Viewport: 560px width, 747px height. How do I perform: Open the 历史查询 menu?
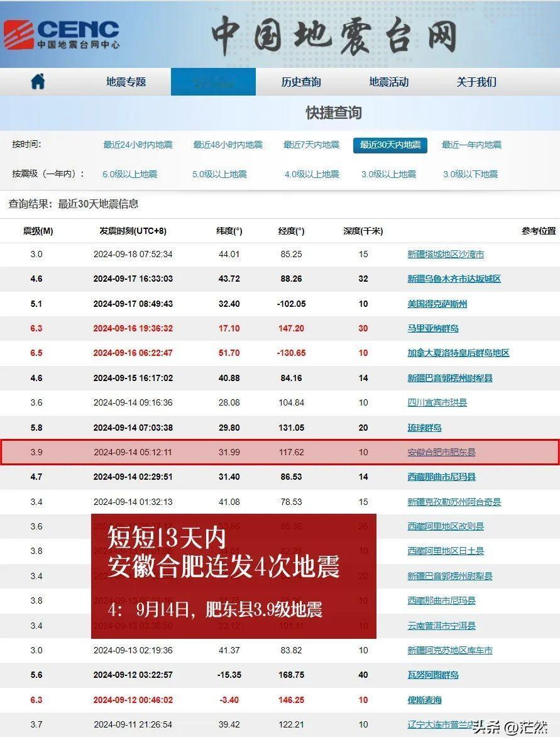pyautogui.click(x=301, y=82)
